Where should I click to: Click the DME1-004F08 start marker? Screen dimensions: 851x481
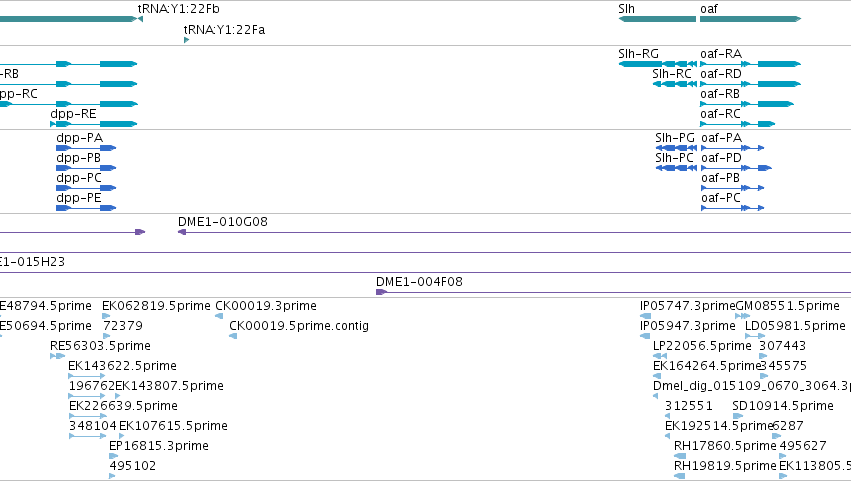(381, 292)
